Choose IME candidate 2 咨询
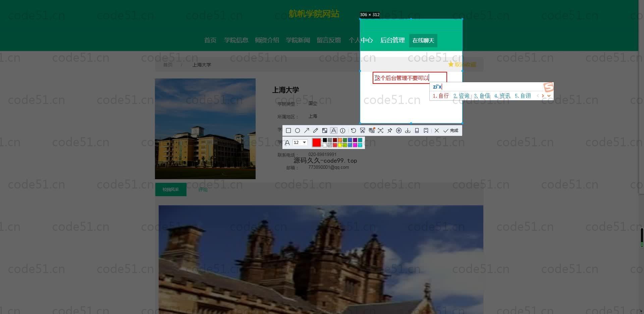This screenshot has width=644, height=314. pos(461,96)
